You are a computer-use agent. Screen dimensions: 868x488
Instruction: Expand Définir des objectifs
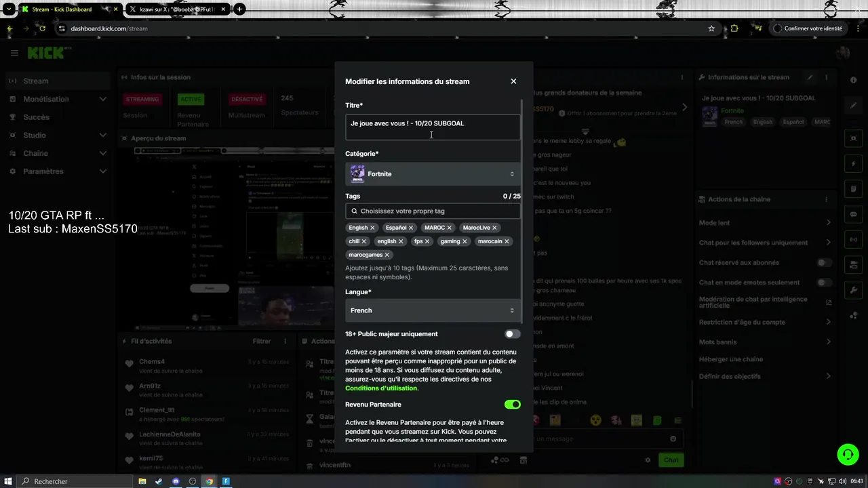pyautogui.click(x=765, y=376)
